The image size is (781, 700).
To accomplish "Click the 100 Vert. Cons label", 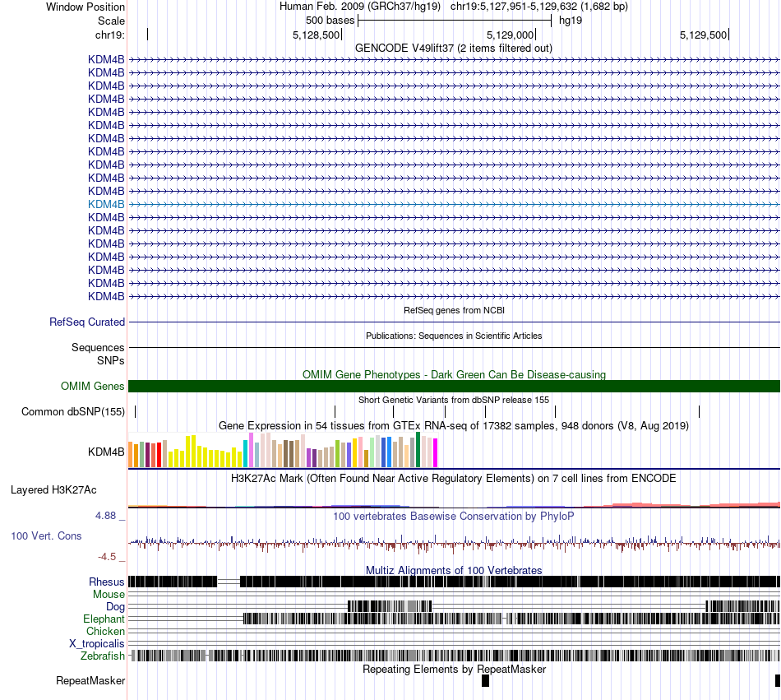I will tap(46, 536).
